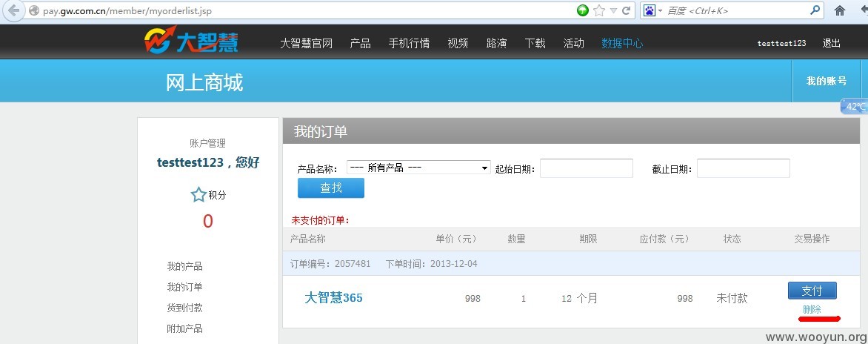Screen dimensions: 868x344
Task: Expand the 所有产品 product dropdown
Action: (418, 168)
